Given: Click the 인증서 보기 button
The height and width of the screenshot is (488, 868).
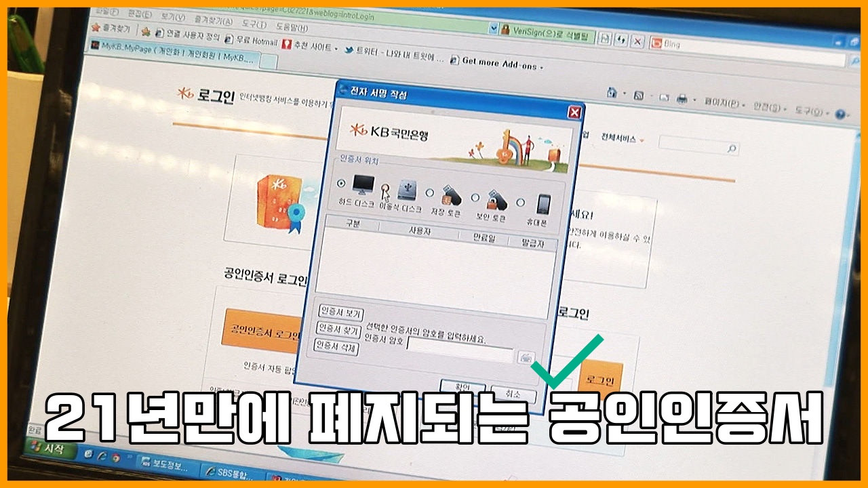Looking at the screenshot, I should click(341, 312).
